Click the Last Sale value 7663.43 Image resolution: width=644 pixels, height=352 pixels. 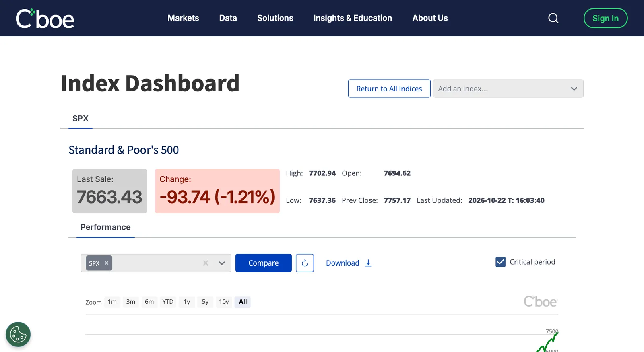coord(109,197)
